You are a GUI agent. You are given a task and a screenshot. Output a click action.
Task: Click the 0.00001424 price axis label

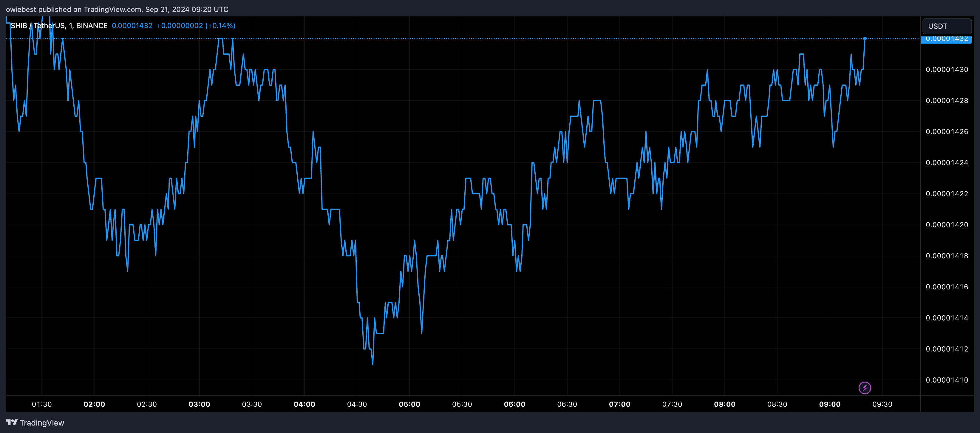tap(947, 163)
